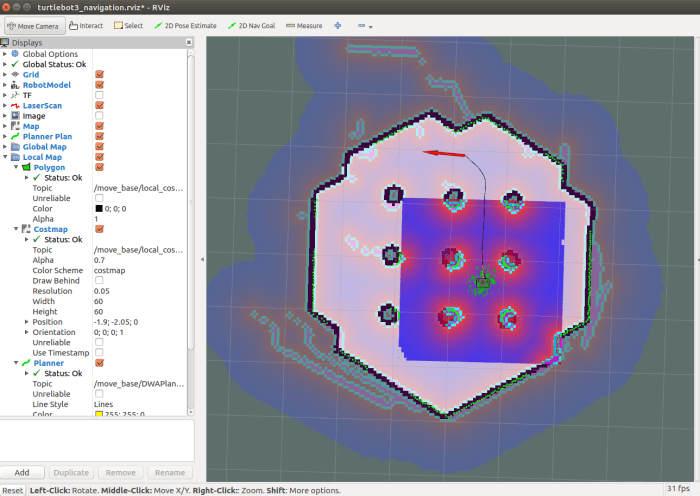The width and height of the screenshot is (700, 496).
Task: Collapse the Local Map node
Action: (x=5, y=157)
